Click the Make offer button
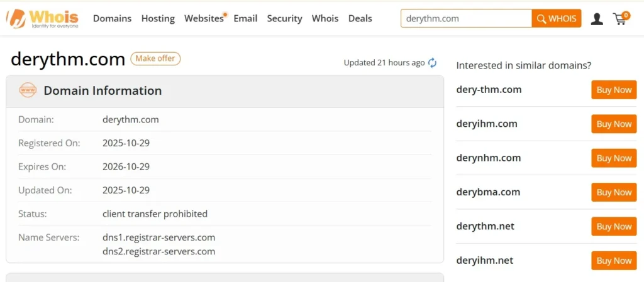 tap(155, 58)
